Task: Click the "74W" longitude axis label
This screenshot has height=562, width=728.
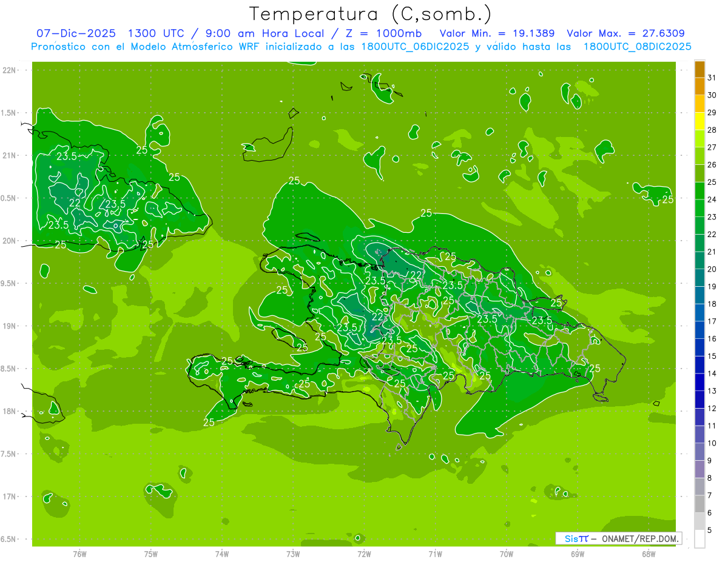Action: click(x=222, y=554)
